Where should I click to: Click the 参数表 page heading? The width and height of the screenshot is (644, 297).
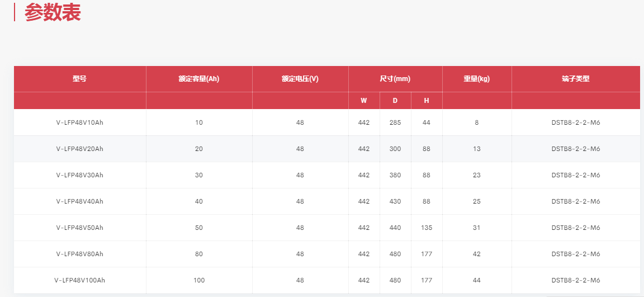coord(53,12)
